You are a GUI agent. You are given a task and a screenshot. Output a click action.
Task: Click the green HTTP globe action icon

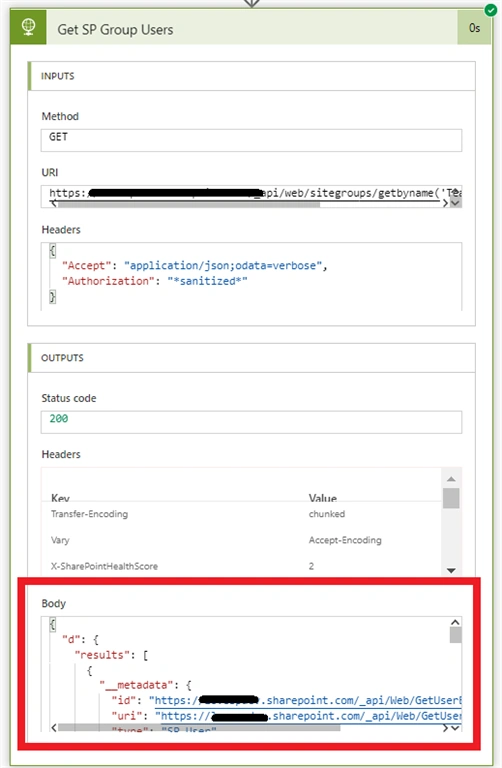tap(28, 27)
